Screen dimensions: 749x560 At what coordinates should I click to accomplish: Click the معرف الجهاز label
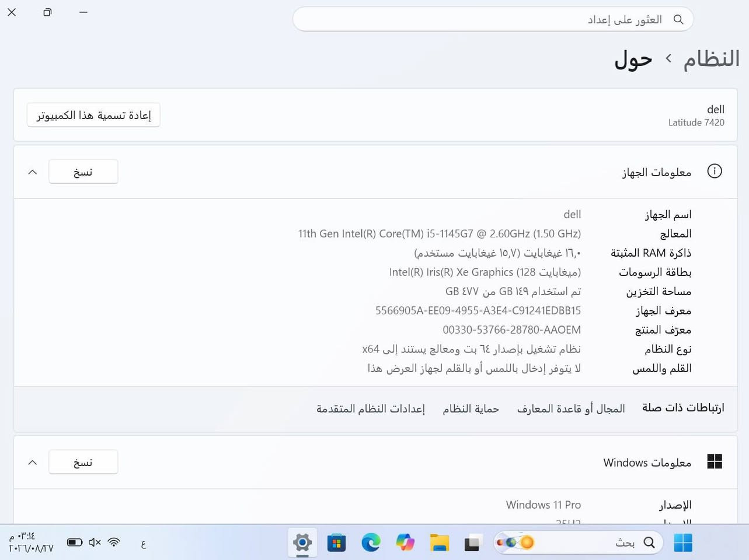tap(663, 310)
